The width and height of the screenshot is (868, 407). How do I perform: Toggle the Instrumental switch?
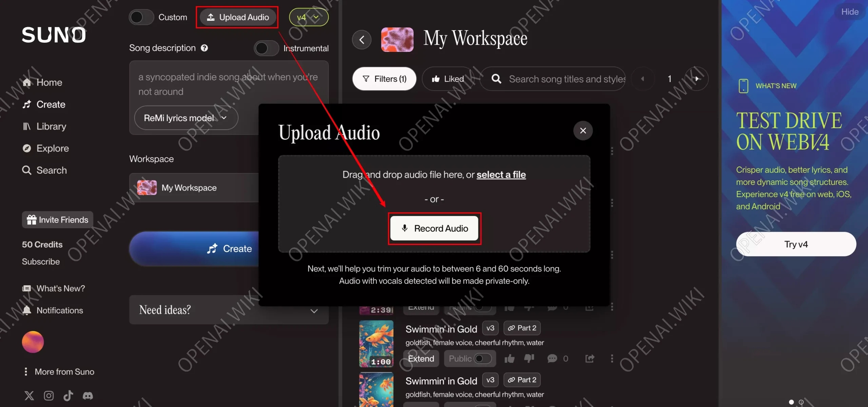[x=266, y=48]
